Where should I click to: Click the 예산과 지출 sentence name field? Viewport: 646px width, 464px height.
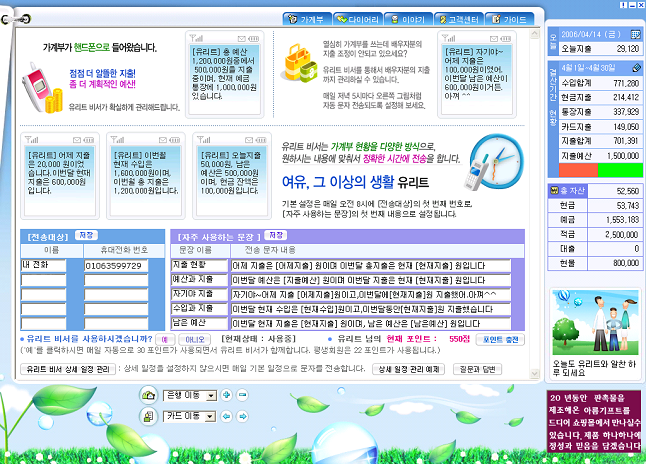tap(199, 280)
